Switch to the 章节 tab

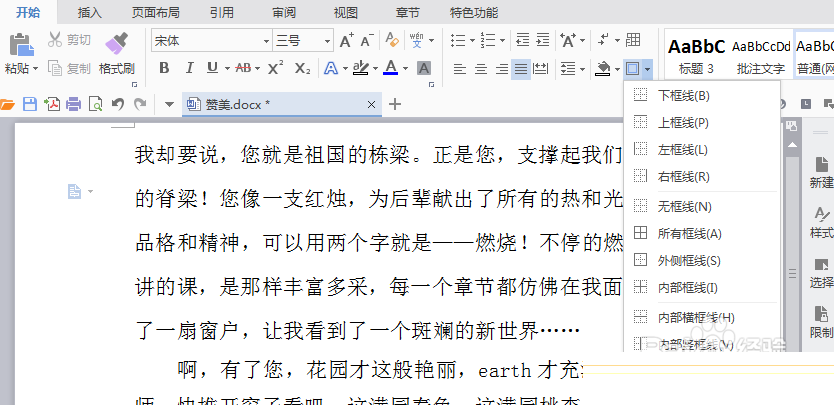click(408, 12)
